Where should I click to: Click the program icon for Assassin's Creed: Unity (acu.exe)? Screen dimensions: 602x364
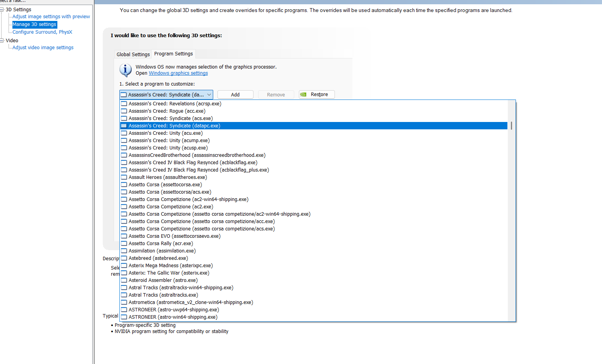(x=124, y=133)
